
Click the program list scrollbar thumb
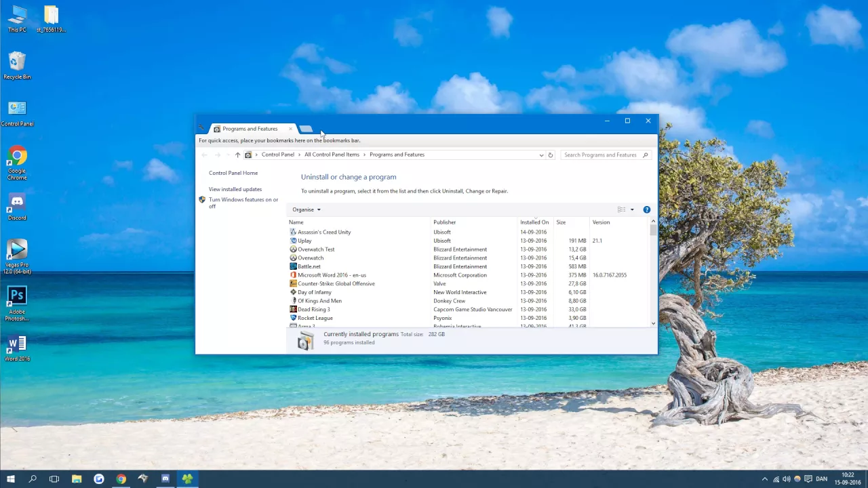pos(653,230)
